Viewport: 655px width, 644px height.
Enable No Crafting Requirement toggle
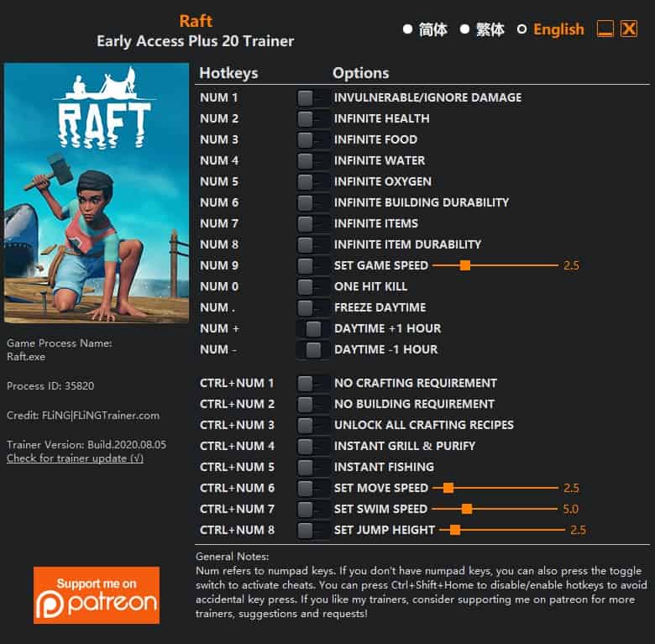click(313, 384)
